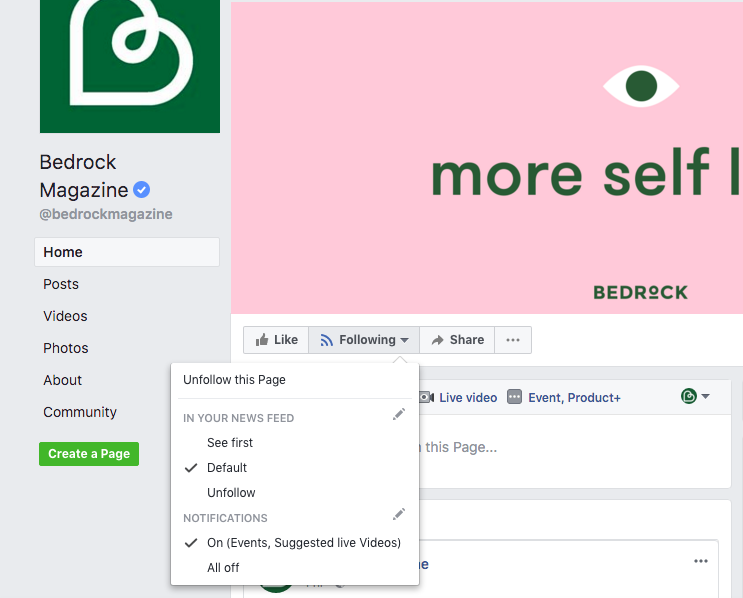Open the Posts section

61,284
